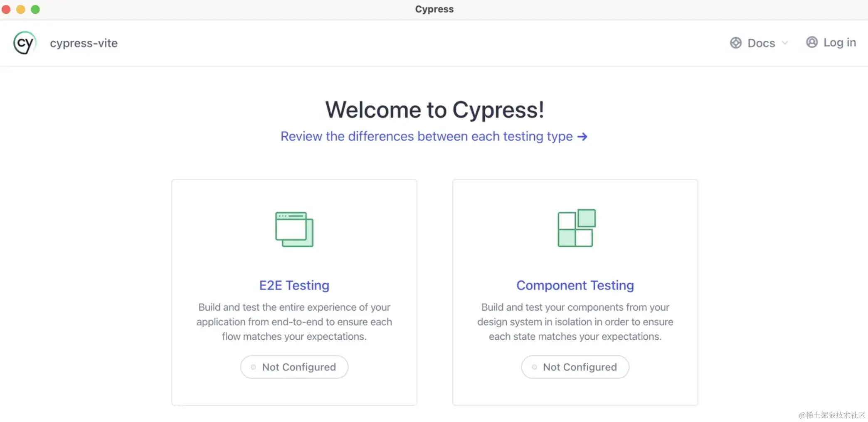This screenshot has width=868, height=422.
Task: Click Not Configured badge under E2E Testing
Action: [294, 367]
